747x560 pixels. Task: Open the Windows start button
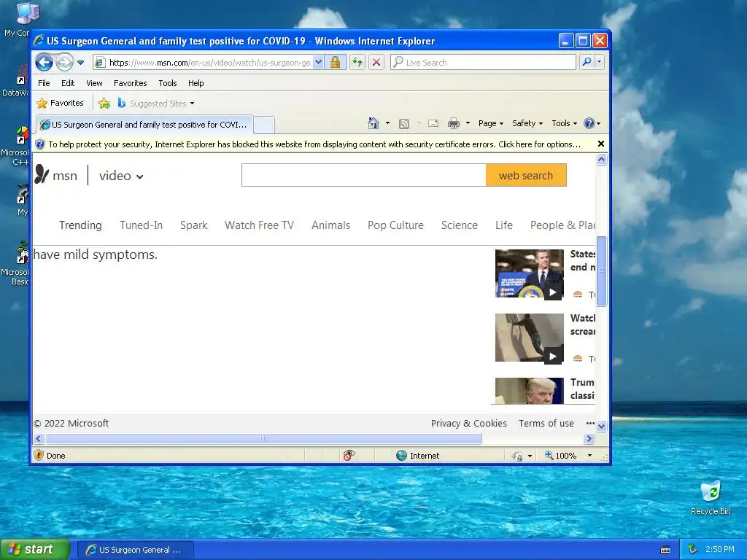pos(34,549)
